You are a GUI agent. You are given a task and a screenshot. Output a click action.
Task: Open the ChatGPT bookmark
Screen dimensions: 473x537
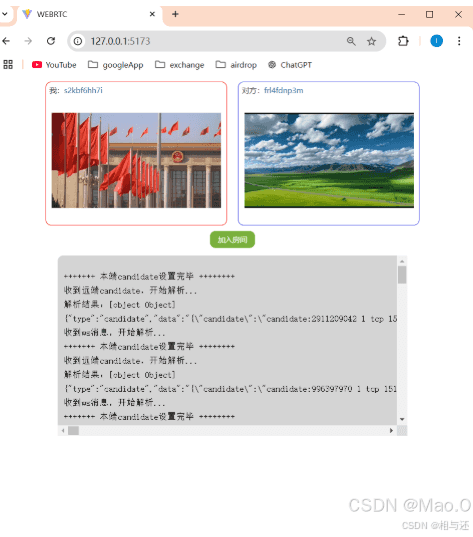[290, 65]
